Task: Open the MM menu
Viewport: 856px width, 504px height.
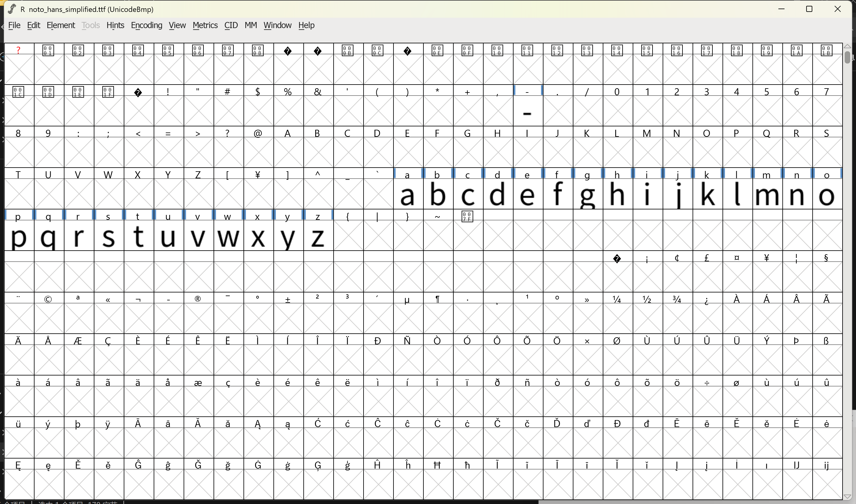Action: [x=251, y=25]
